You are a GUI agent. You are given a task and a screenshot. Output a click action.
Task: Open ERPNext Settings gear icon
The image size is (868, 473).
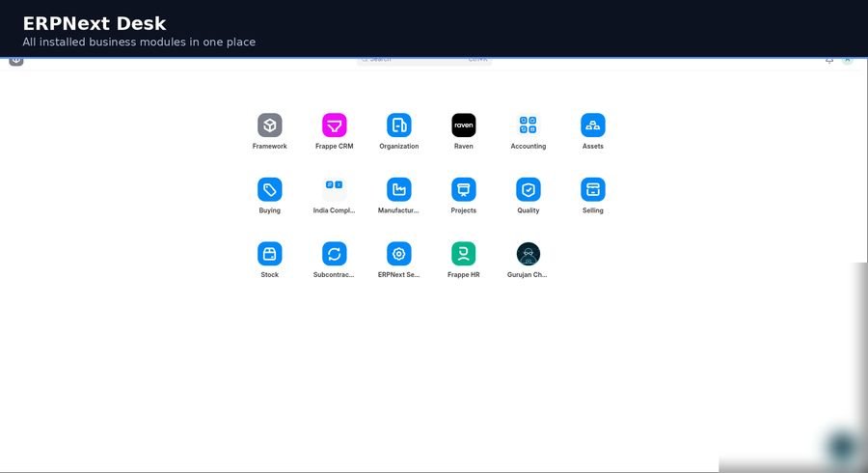tap(399, 254)
